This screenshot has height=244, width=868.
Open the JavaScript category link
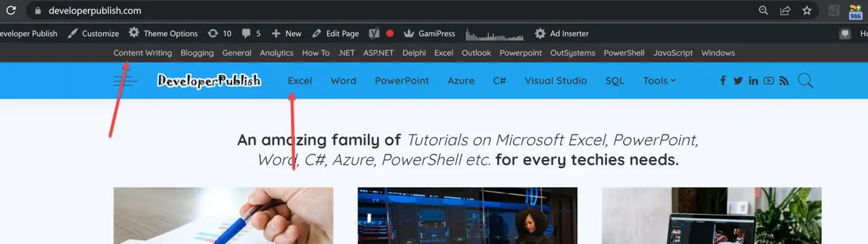(673, 53)
